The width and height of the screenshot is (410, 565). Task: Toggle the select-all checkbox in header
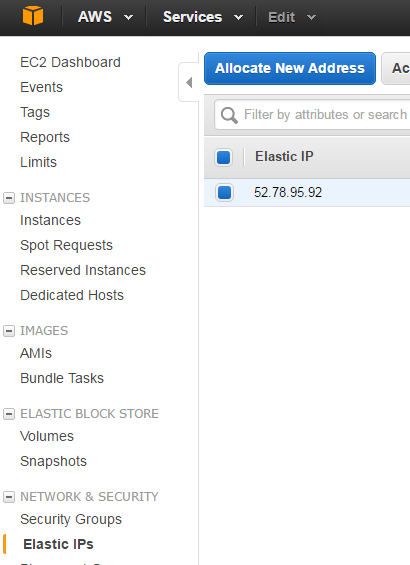coord(224,157)
